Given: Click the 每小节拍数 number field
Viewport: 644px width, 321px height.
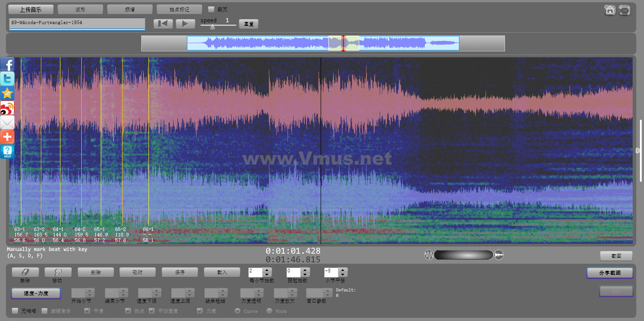Looking at the screenshot, I should click(x=256, y=272).
